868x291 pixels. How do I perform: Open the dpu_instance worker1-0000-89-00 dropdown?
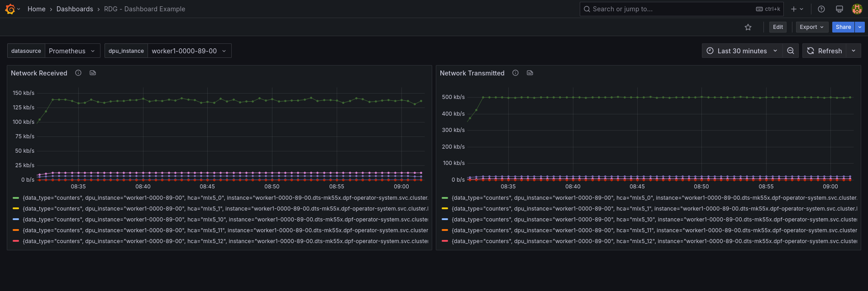(190, 51)
